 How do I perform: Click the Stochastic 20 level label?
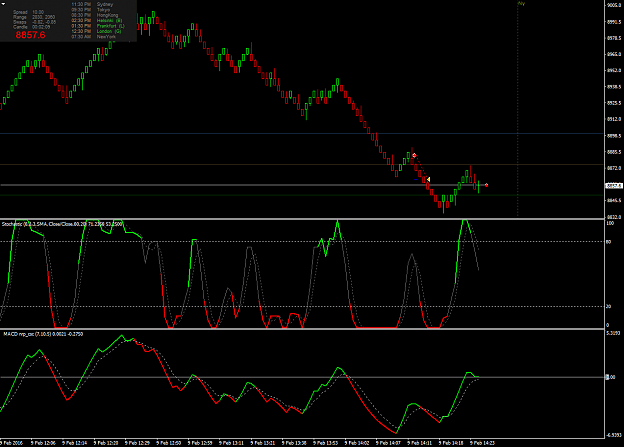609,307
